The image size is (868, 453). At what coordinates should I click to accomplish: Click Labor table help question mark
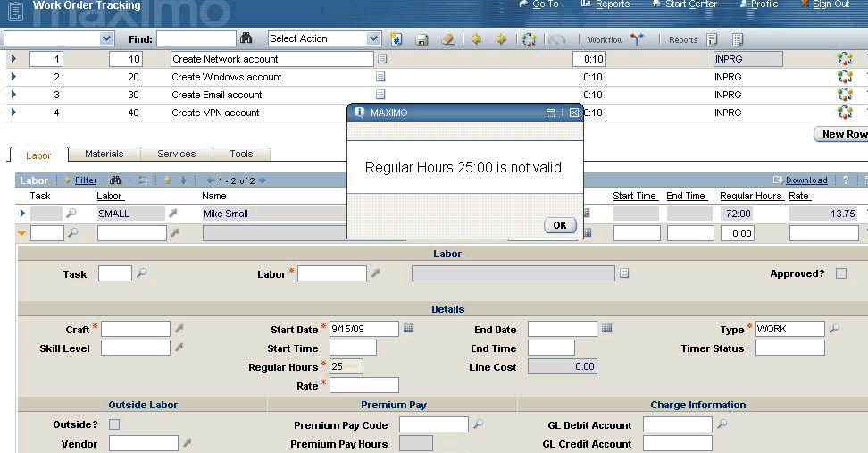(x=846, y=180)
